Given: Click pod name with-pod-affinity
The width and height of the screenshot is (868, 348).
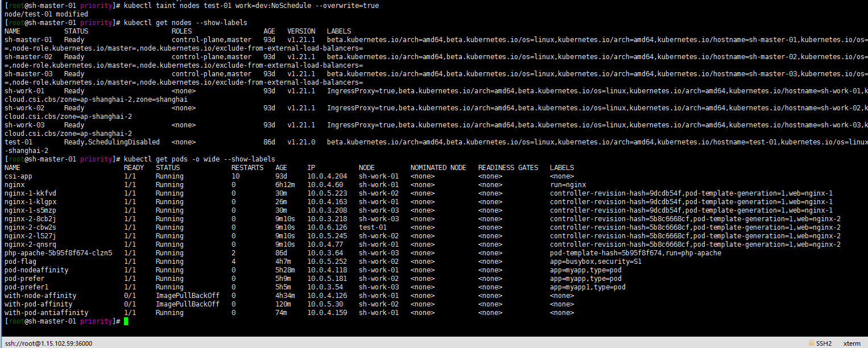Looking at the screenshot, I should click(38, 304).
